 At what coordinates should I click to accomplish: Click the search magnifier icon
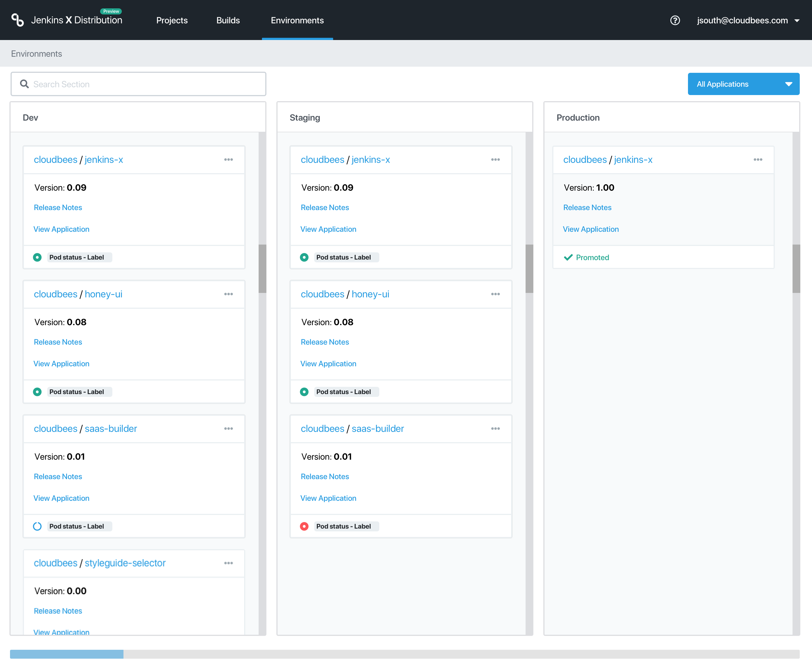(24, 84)
